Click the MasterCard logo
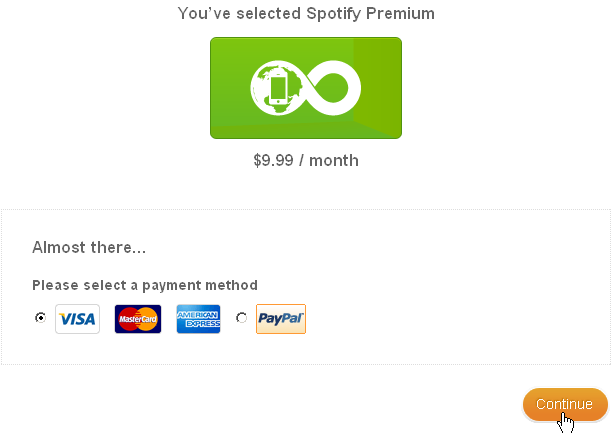616x433 pixels. pyautogui.click(x=138, y=319)
